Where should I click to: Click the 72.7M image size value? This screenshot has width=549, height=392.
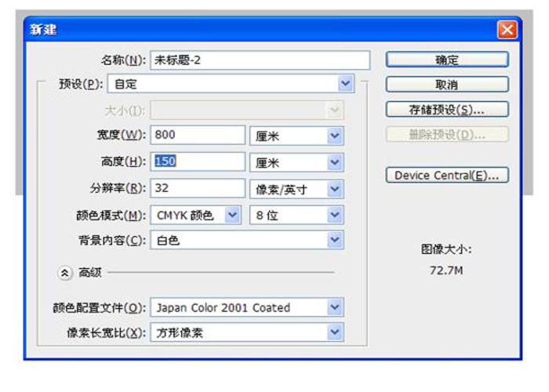(x=446, y=270)
